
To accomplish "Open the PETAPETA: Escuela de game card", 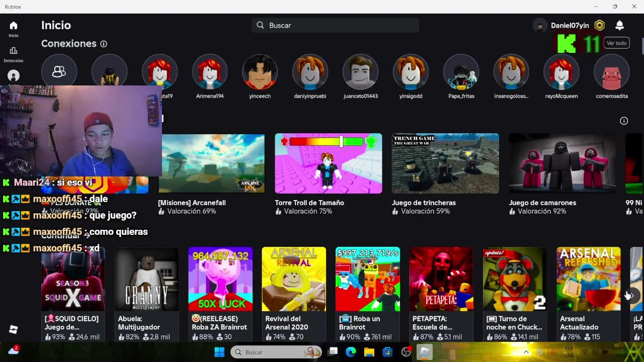I will pos(441,294).
